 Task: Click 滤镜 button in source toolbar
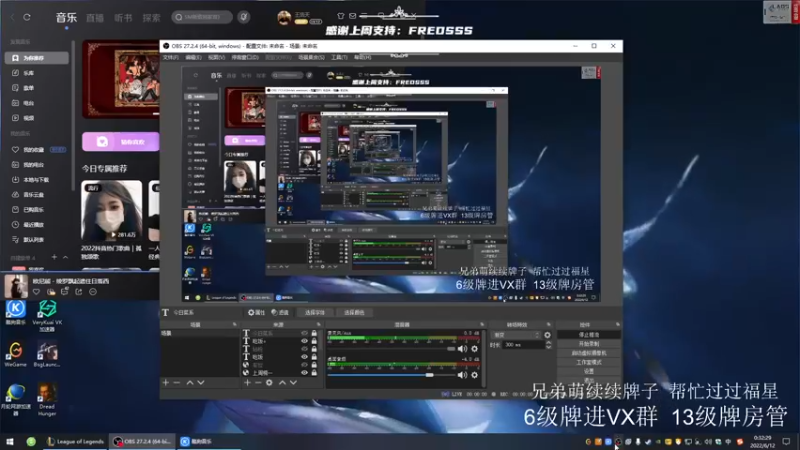280,312
